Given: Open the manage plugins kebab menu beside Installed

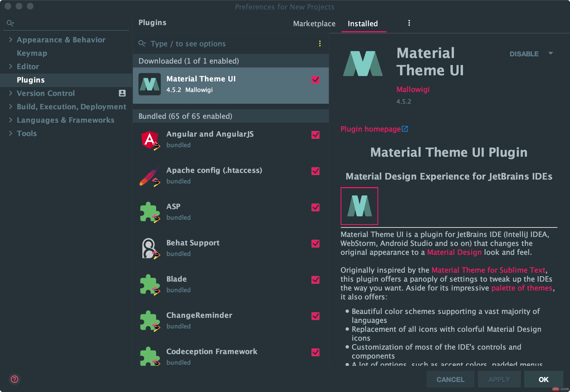Looking at the screenshot, I should point(409,23).
